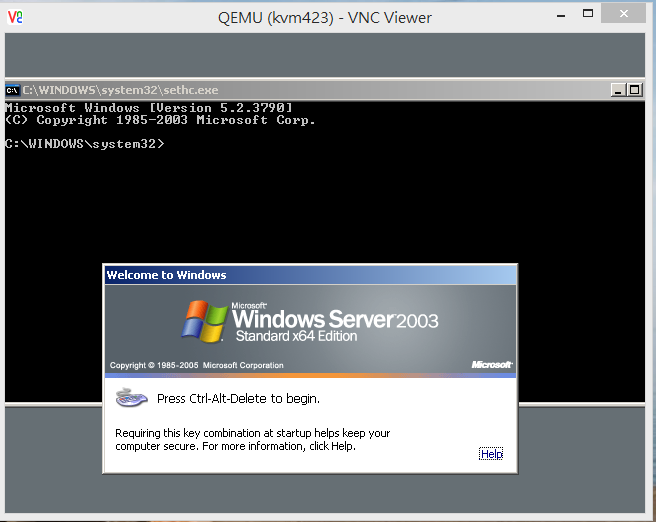This screenshot has height=522, width=656.
Task: Click 'Press Ctrl-Alt-Delete to begin.' text
Action: coord(238,399)
